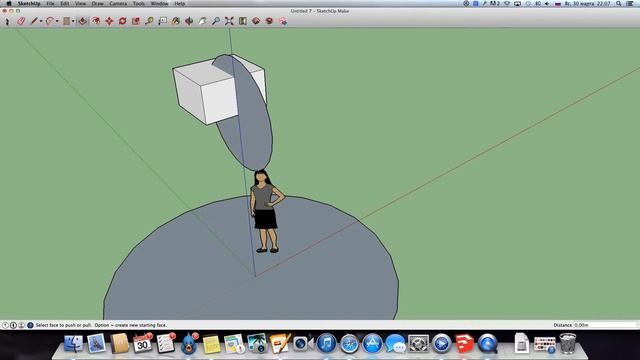The width and height of the screenshot is (640, 360).
Task: Click the Distance measurement input field
Action: click(605, 325)
